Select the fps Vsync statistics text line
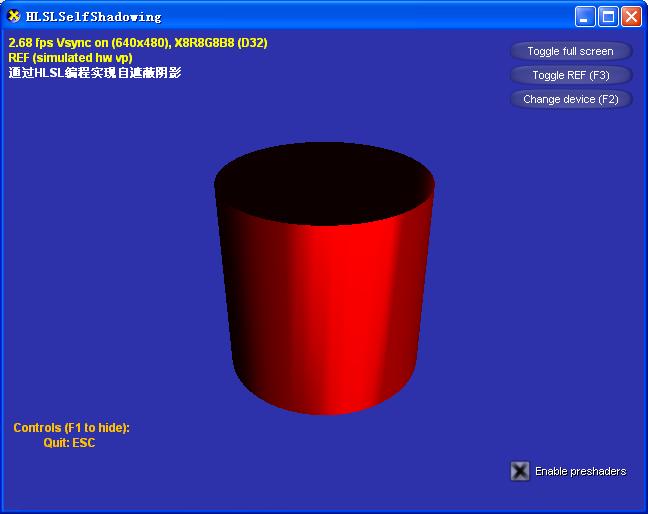This screenshot has width=648, height=514. (x=138, y=43)
